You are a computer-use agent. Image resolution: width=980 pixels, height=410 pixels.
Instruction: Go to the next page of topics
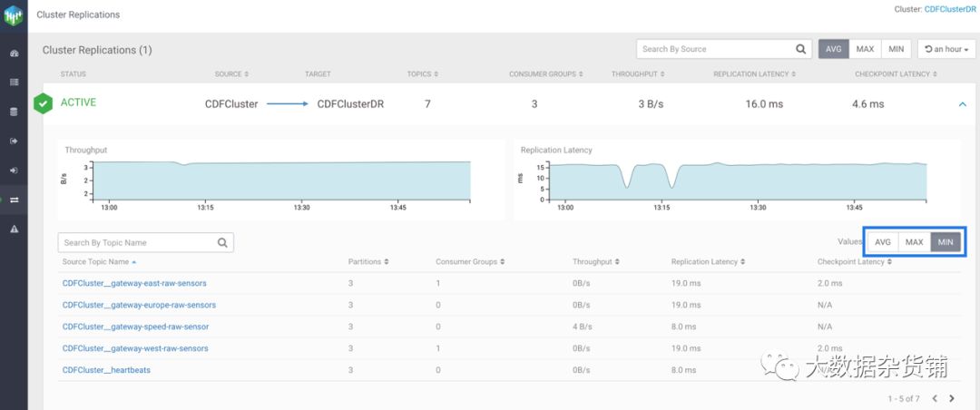point(952,398)
